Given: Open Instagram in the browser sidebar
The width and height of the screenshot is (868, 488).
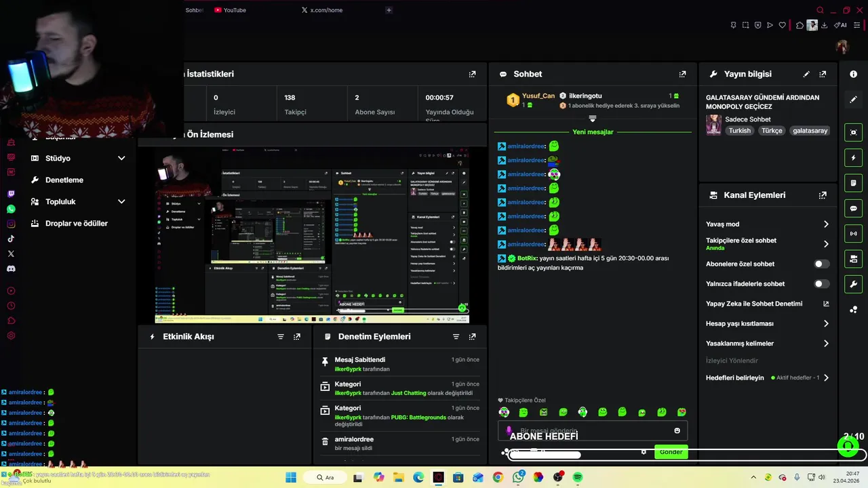Looking at the screenshot, I should coord(11,224).
